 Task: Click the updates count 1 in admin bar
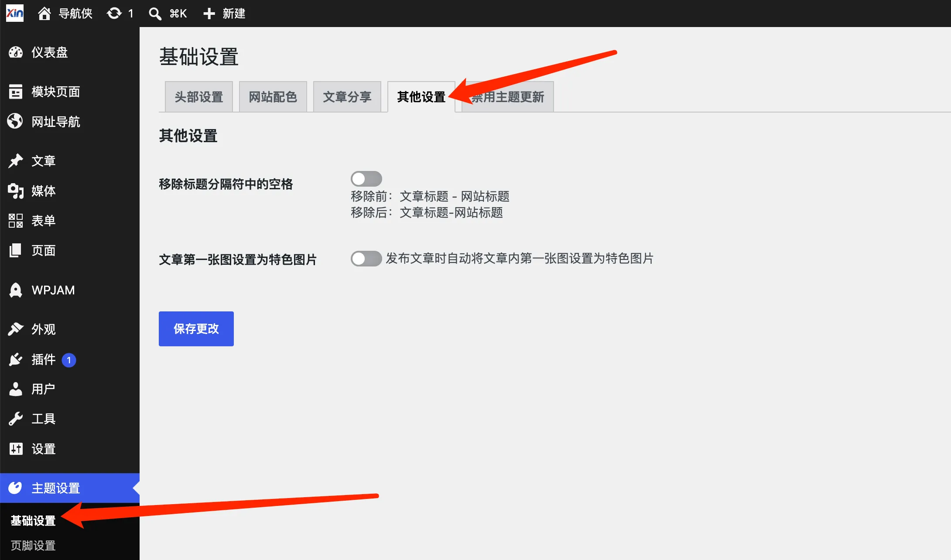tap(130, 14)
